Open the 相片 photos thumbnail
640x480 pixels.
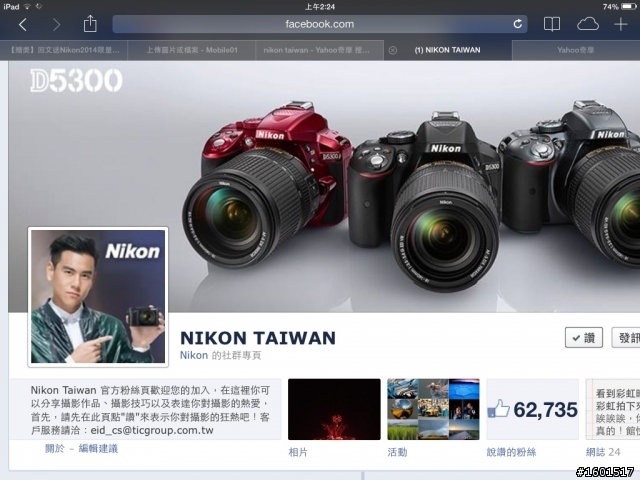pyautogui.click(x=334, y=409)
